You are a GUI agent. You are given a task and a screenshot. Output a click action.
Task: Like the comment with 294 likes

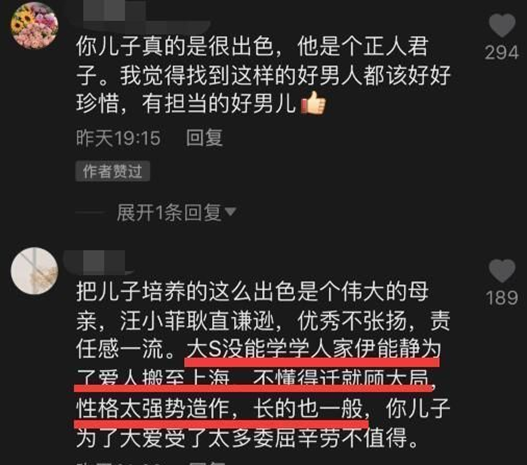tap(502, 25)
